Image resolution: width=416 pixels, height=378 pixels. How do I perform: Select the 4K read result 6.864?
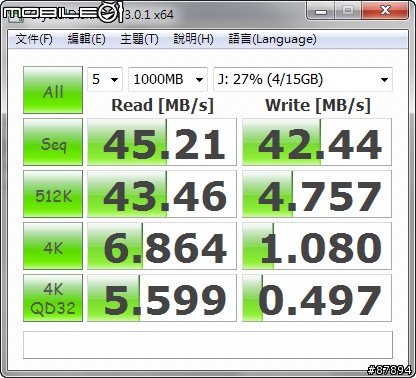[x=162, y=246]
